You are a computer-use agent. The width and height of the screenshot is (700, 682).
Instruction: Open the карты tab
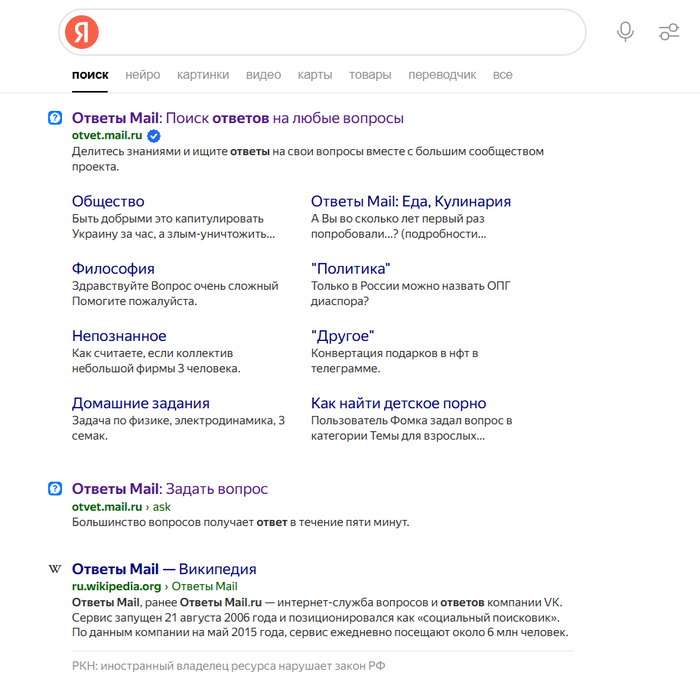pyautogui.click(x=315, y=75)
